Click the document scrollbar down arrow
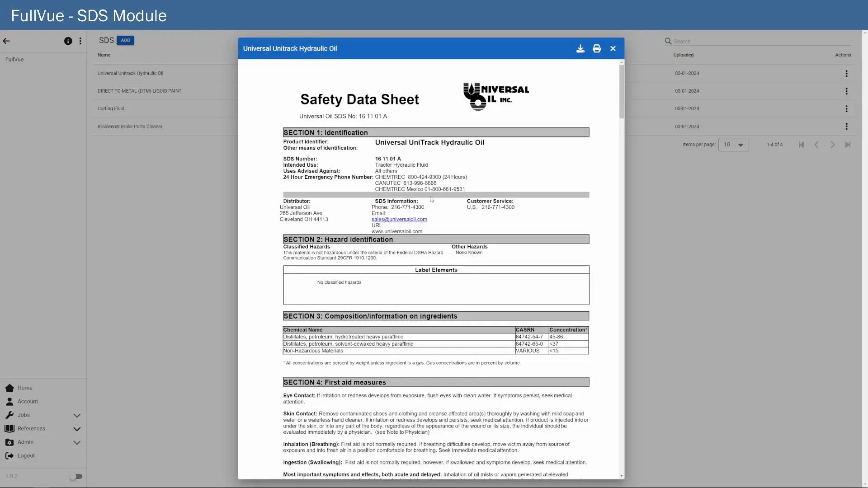Screen dimensions: 868x488 pyautogui.click(x=622, y=476)
